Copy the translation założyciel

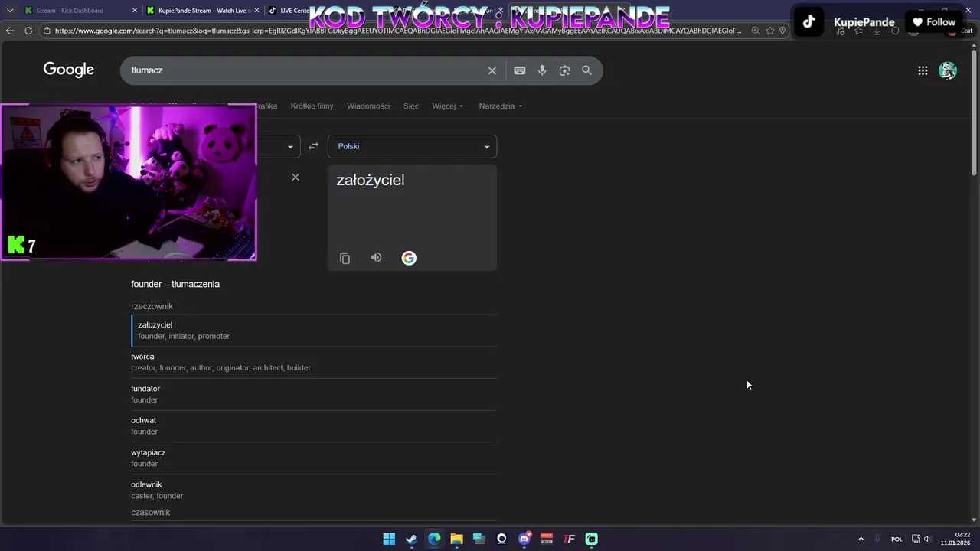[x=345, y=259]
